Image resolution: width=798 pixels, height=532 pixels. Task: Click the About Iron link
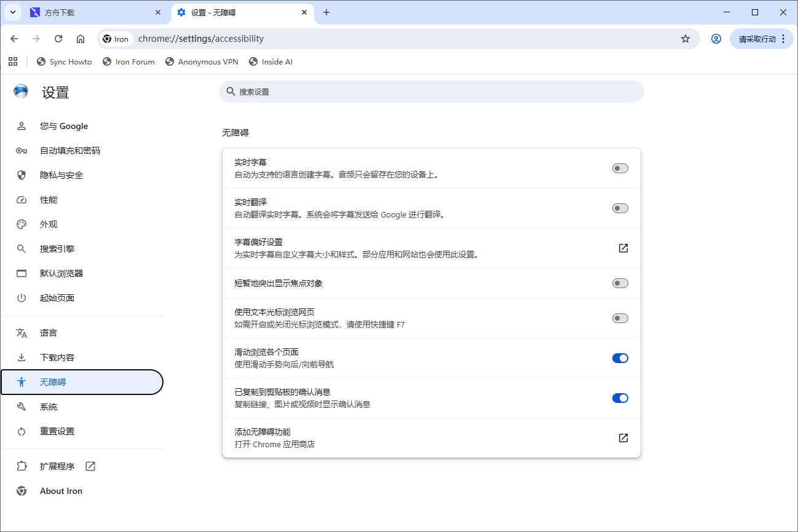click(x=60, y=490)
